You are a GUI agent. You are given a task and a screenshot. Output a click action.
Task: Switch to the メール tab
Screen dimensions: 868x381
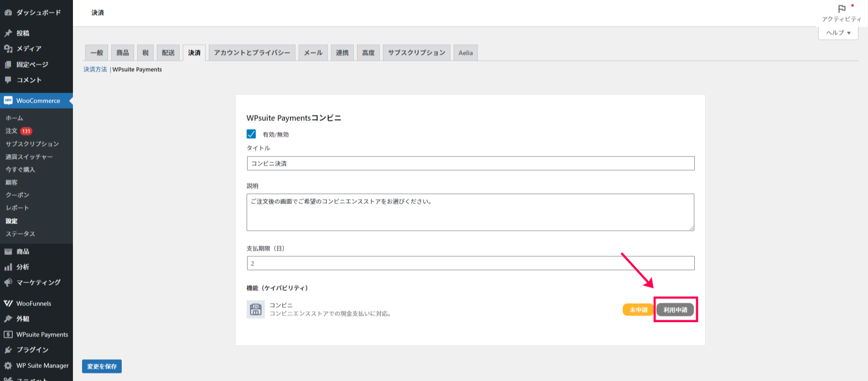pos(313,53)
